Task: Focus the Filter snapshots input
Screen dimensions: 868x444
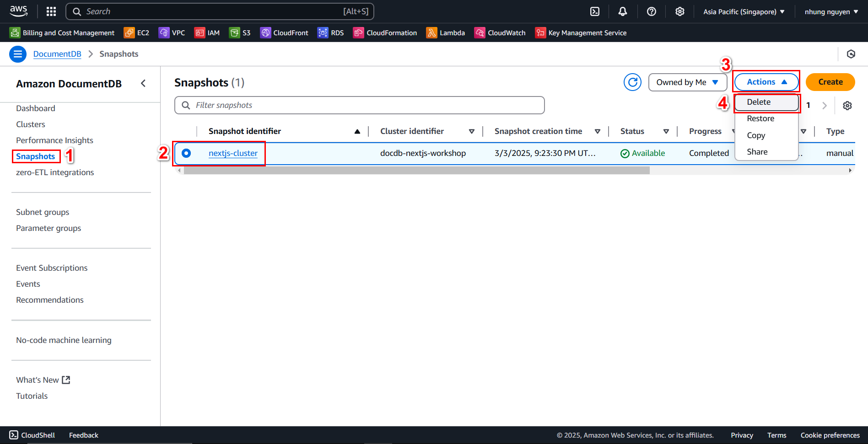Action: pos(360,105)
